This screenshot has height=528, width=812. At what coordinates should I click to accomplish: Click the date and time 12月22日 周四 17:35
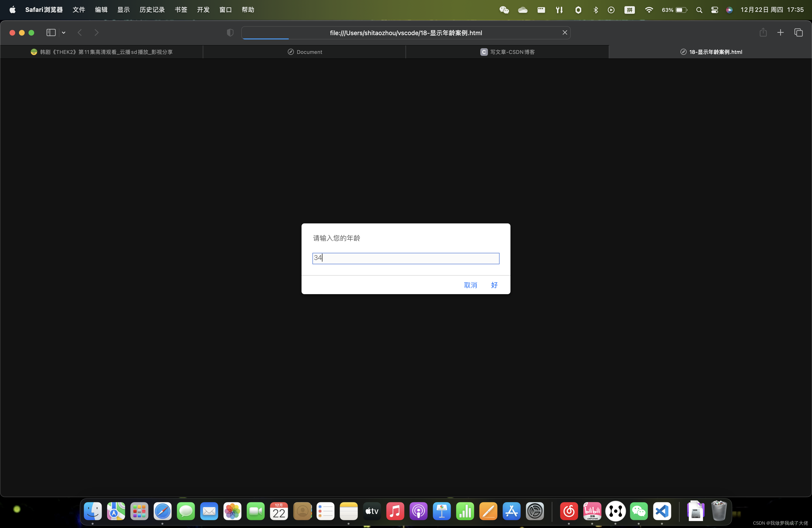(x=772, y=10)
